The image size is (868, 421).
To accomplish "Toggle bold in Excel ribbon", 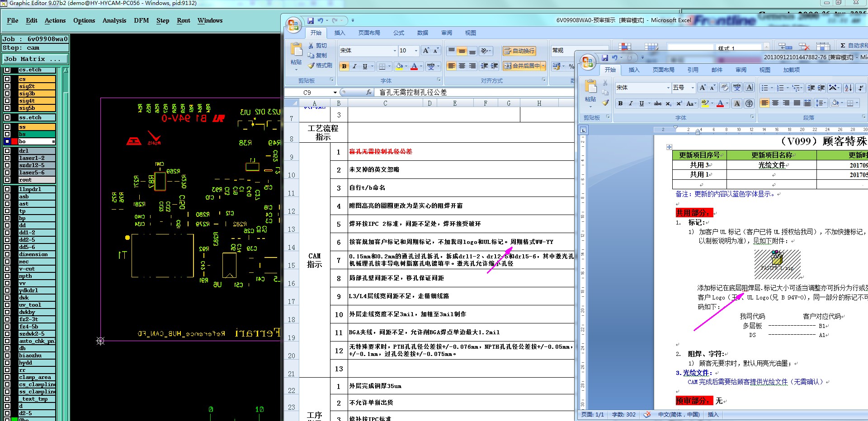I will click(344, 66).
